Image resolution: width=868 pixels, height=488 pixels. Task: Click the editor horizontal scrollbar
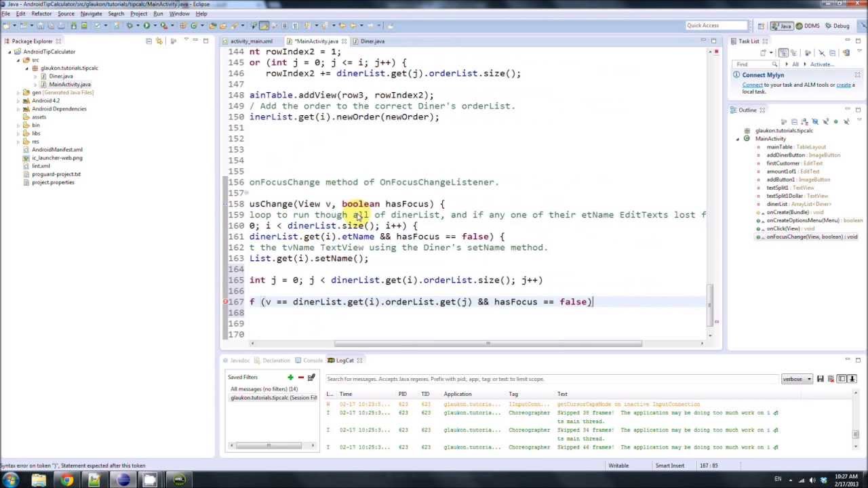[x=487, y=344]
